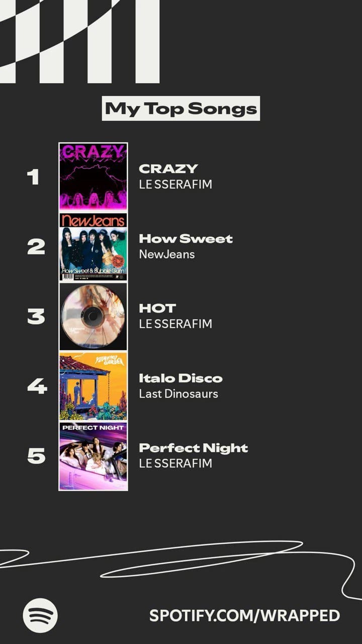Click LE SSERAFIM under CRAZY

175,184
